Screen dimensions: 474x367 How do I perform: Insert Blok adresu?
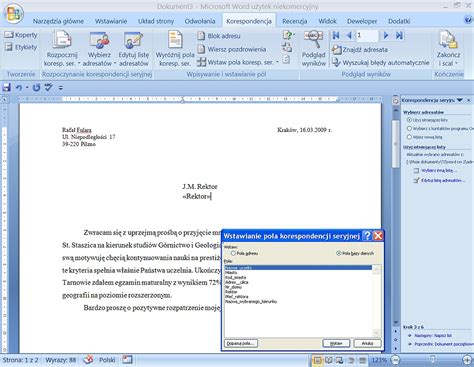click(x=219, y=36)
